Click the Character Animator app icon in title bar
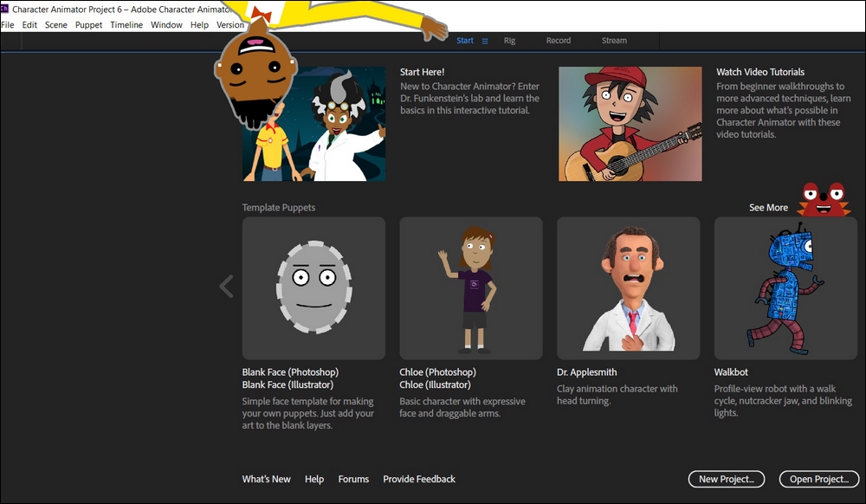The height and width of the screenshot is (504, 866). 4,9
